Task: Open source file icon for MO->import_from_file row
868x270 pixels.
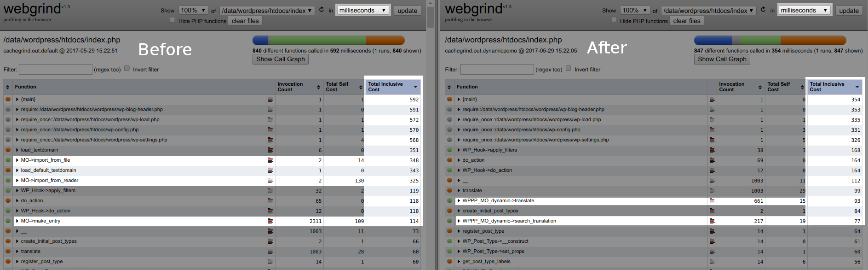Action: [270, 160]
